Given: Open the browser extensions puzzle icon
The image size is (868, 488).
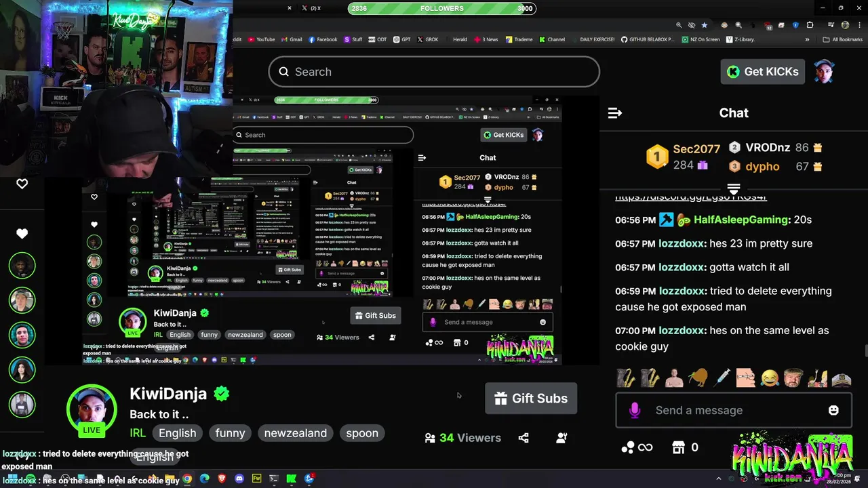Looking at the screenshot, I should point(810,25).
